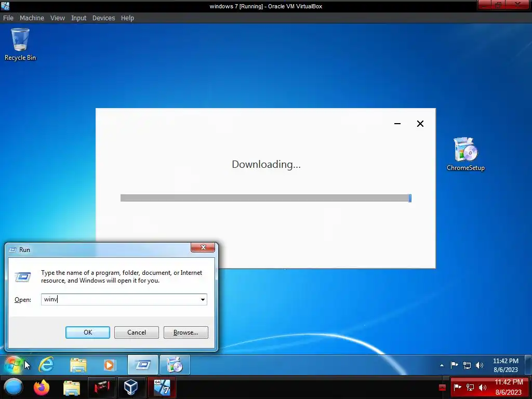This screenshot has height=399, width=532.
Task: Click small red indicator in host tray
Action: (442, 388)
